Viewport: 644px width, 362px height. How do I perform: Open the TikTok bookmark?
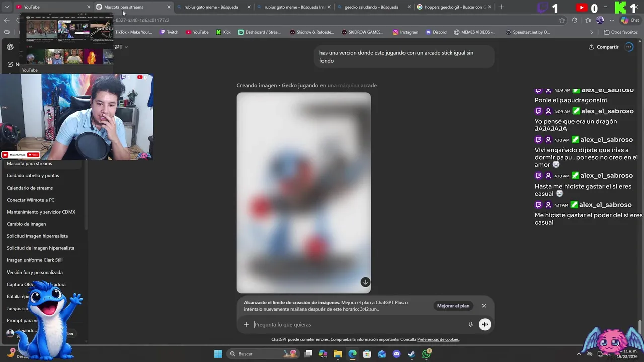133,32
